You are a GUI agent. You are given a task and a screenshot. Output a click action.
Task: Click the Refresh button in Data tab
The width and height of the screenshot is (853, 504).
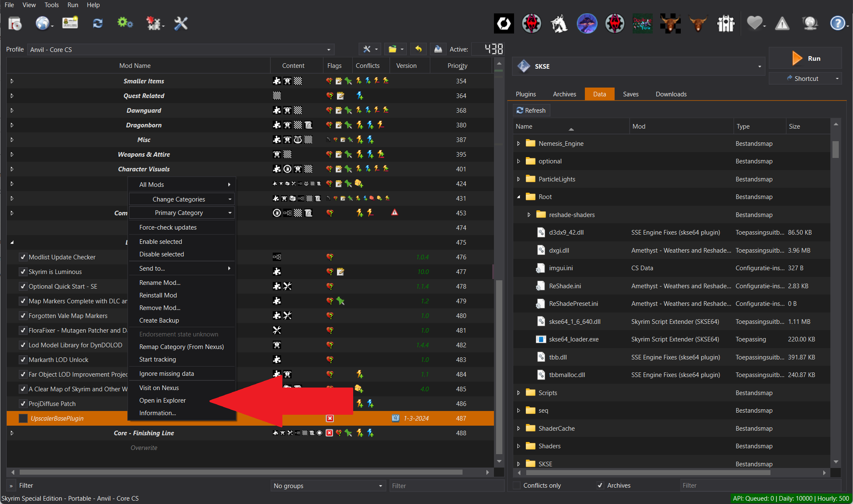pos(531,110)
